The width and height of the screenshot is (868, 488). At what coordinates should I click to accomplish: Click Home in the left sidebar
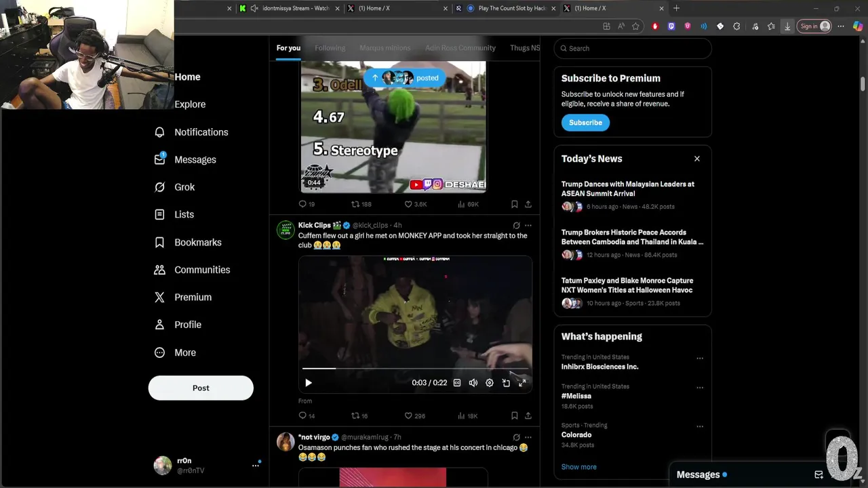pos(187,77)
